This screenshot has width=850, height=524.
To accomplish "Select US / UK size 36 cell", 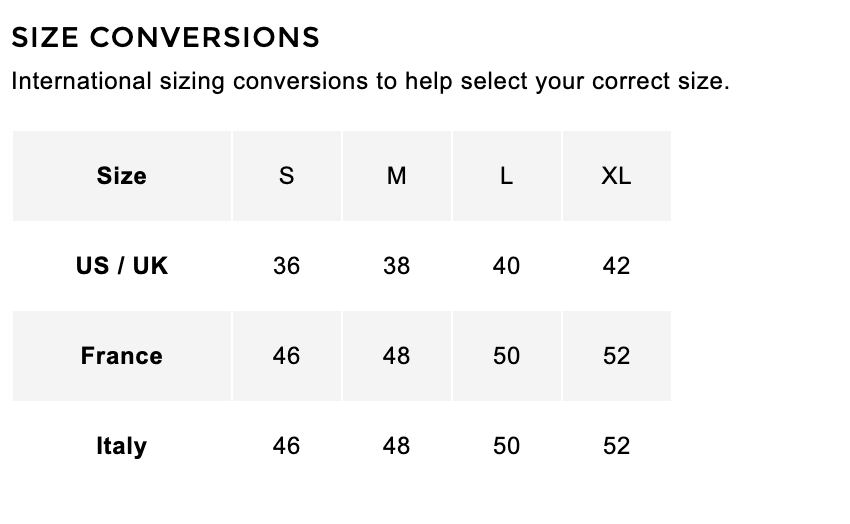I will [x=286, y=266].
